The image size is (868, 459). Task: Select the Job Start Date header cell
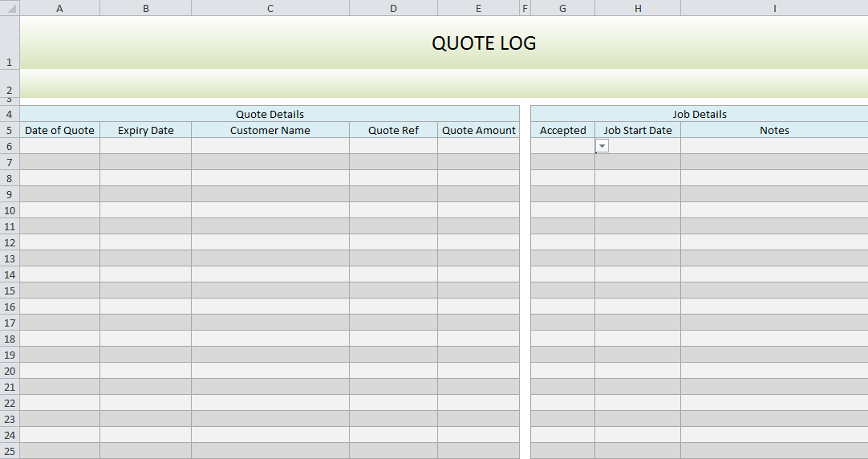pos(638,130)
